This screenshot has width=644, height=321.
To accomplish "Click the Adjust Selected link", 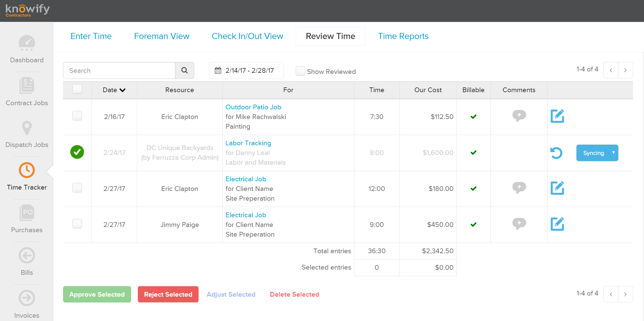I will (231, 294).
